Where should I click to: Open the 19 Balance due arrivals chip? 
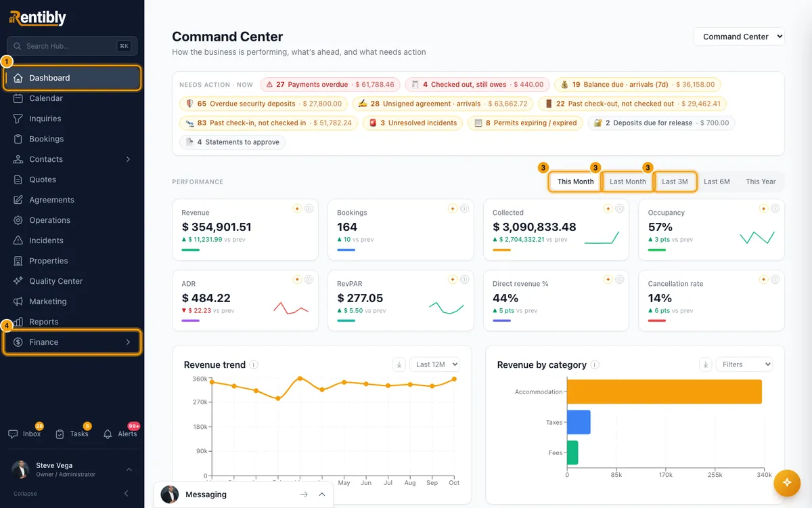(637, 85)
